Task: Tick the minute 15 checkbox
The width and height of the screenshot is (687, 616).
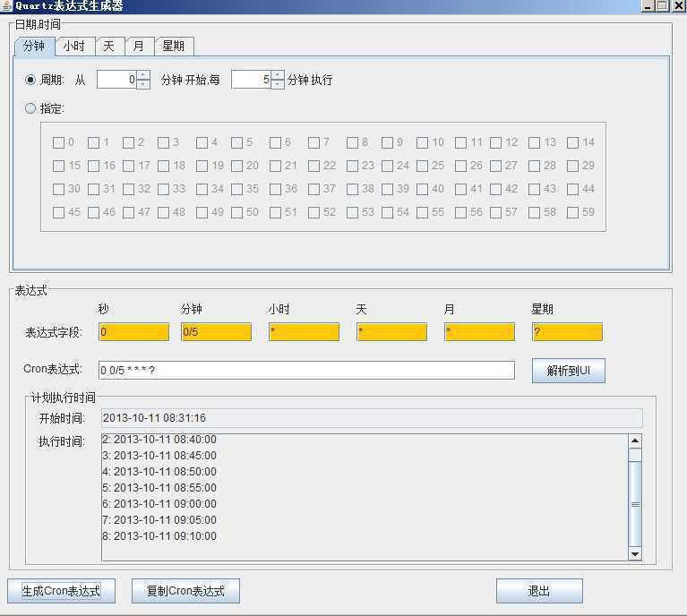Action: tap(58, 166)
